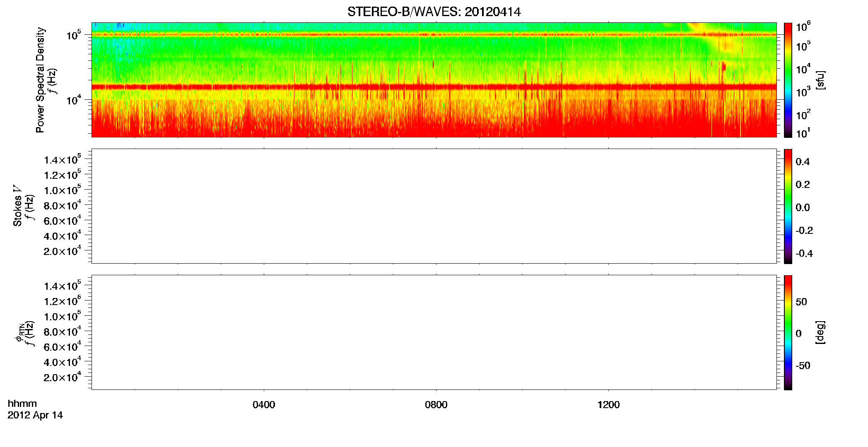The image size is (868, 447).
Task: Click the 0400 time axis label
Action: [x=264, y=405]
